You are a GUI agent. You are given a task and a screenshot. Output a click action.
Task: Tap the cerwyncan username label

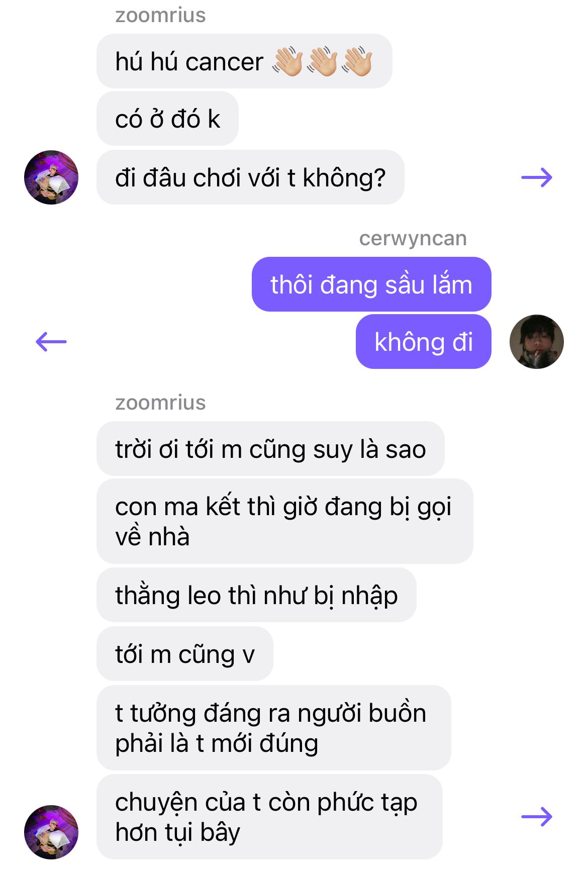pyautogui.click(x=413, y=238)
